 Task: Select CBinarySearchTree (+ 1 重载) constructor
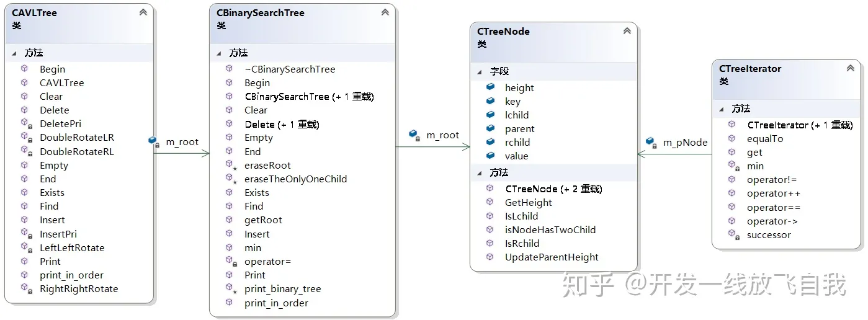309,96
